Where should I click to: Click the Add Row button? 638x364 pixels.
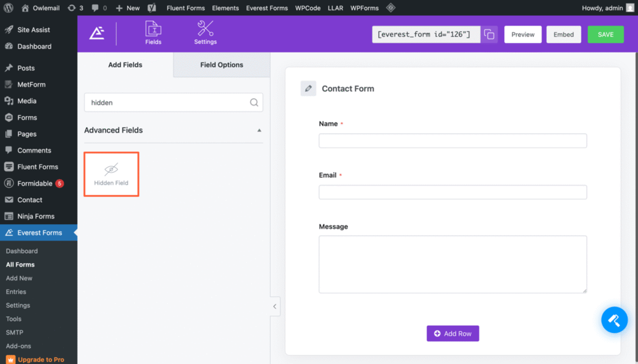point(453,333)
